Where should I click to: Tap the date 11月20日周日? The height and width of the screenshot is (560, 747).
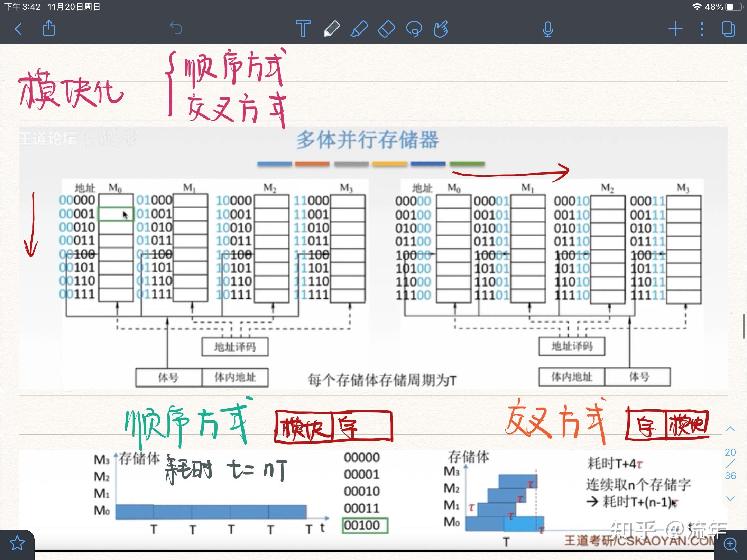pos(74,7)
